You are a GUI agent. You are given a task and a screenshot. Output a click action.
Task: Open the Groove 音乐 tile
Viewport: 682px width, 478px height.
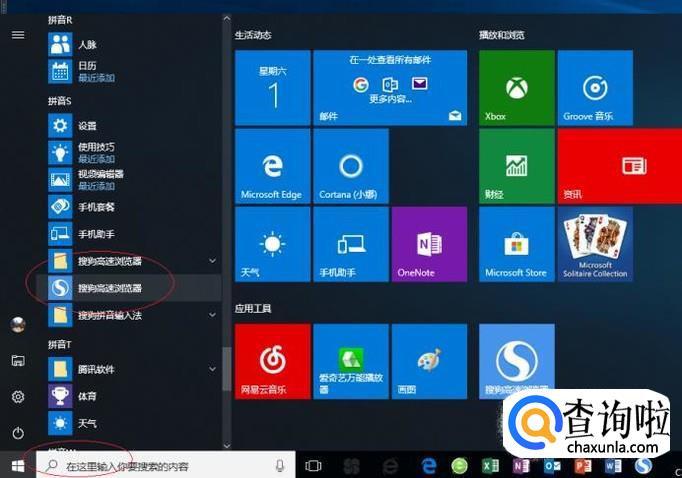(595, 88)
